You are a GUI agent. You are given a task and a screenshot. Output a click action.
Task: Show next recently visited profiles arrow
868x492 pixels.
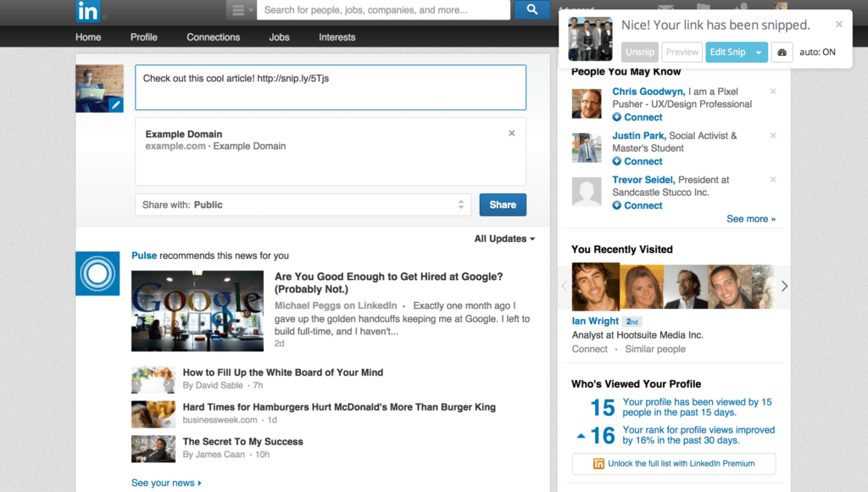coord(784,287)
